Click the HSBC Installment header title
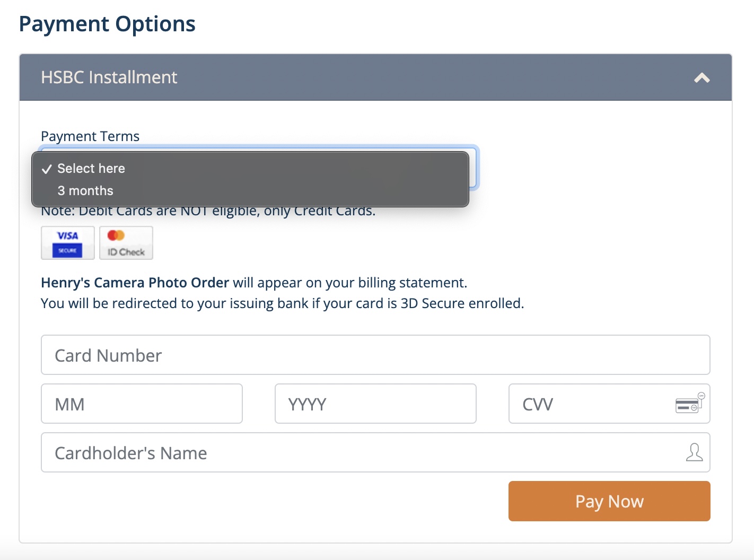Screen dimensions: 754x560 pyautogui.click(x=109, y=77)
